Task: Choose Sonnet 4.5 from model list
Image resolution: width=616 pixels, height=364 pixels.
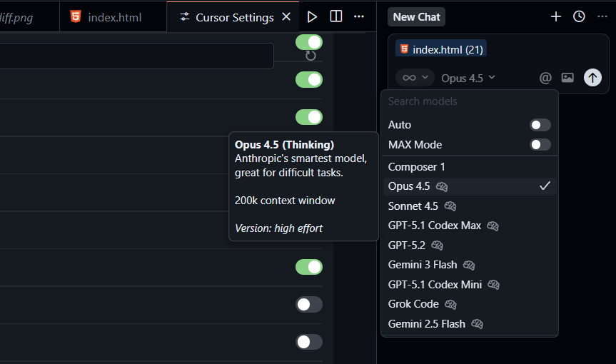Action: (470, 206)
